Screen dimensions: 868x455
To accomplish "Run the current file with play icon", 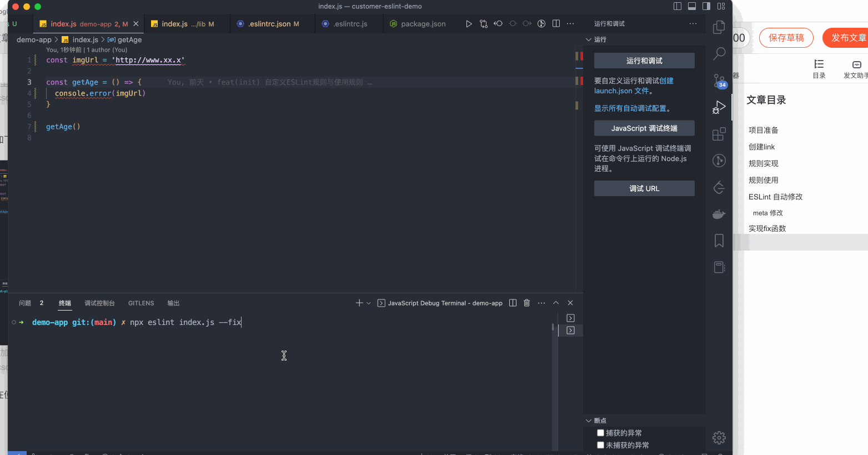I will click(469, 24).
